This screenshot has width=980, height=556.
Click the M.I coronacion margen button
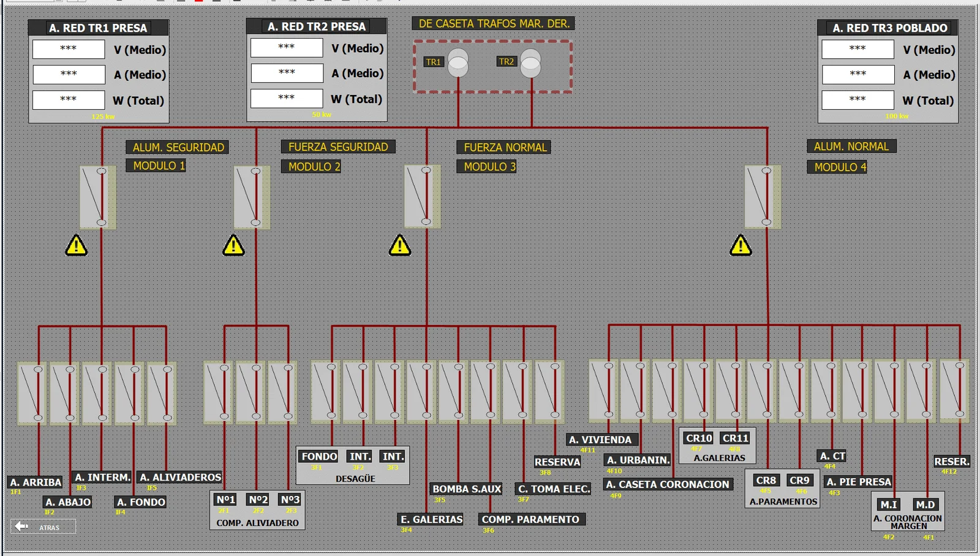coord(889,505)
